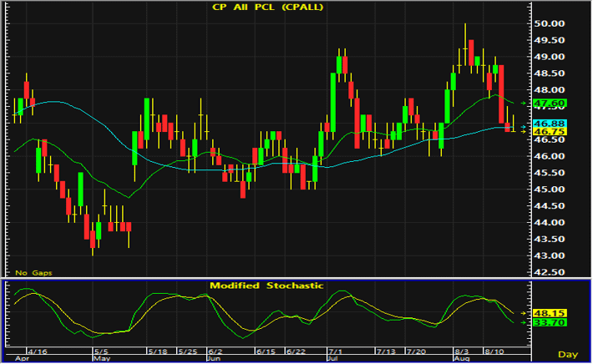Click the 6/2 date marker

(215, 351)
